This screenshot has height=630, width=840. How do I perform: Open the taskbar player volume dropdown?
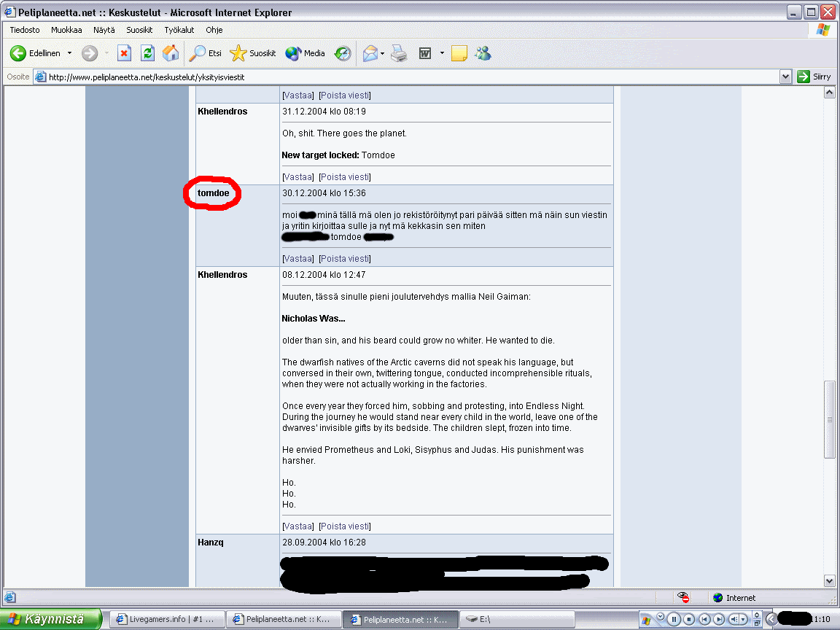tap(743, 619)
